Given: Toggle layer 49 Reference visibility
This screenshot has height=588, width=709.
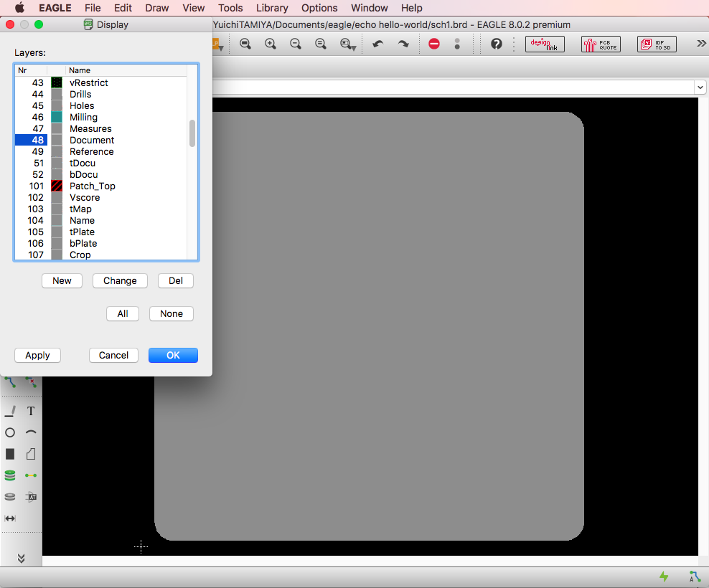Looking at the screenshot, I should point(31,151).
